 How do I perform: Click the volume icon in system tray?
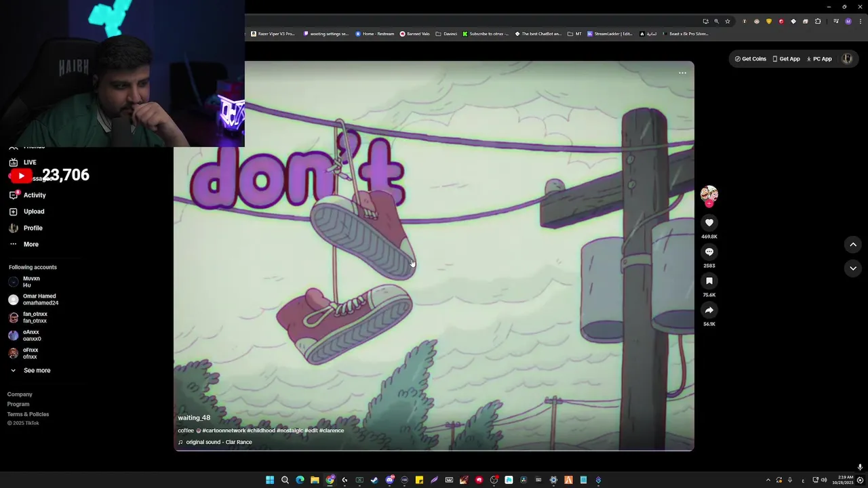pos(823,480)
